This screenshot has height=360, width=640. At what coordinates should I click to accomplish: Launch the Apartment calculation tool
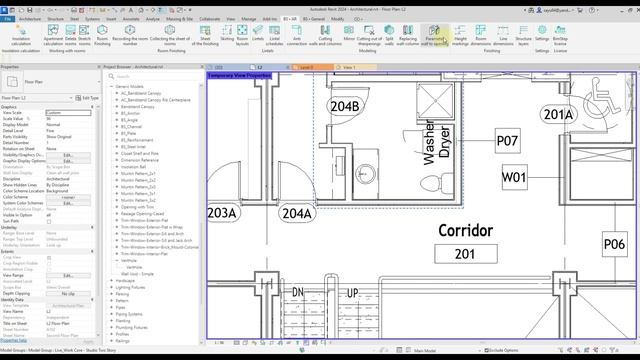pos(53,35)
